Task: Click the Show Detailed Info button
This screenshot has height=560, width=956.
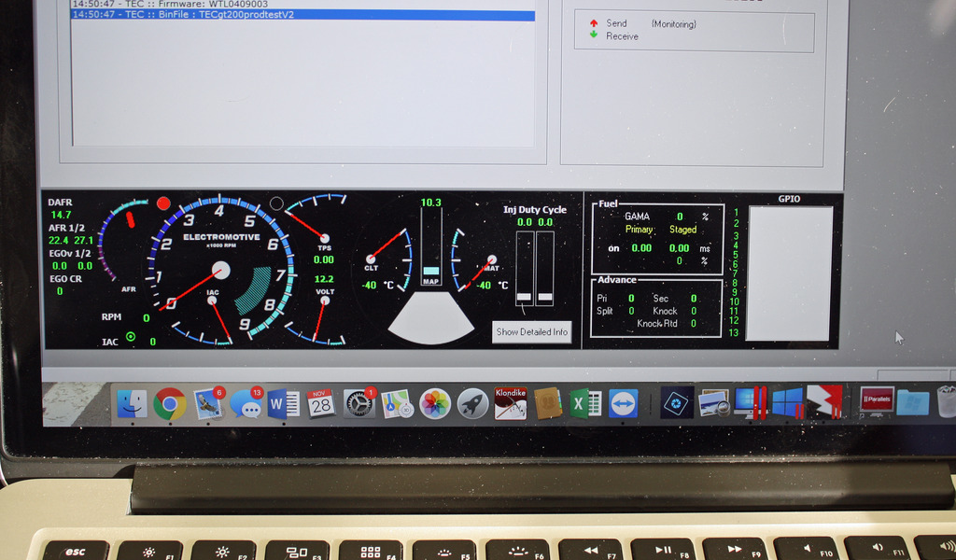Action: (531, 331)
